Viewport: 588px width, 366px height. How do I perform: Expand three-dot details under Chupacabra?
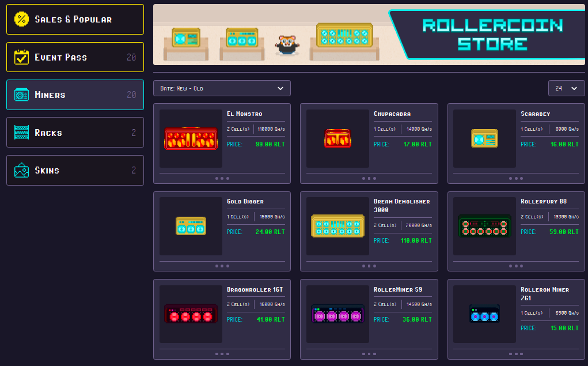[369, 178]
